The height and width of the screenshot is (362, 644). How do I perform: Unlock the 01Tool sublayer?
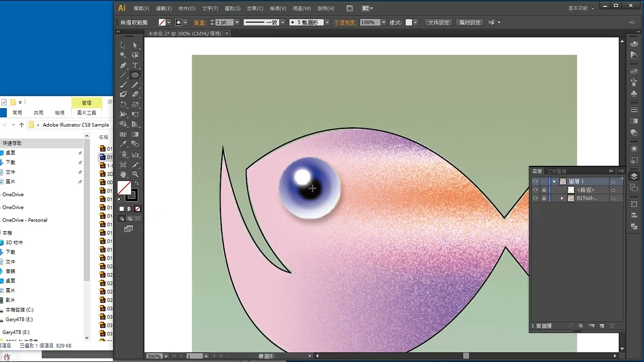[x=544, y=198]
